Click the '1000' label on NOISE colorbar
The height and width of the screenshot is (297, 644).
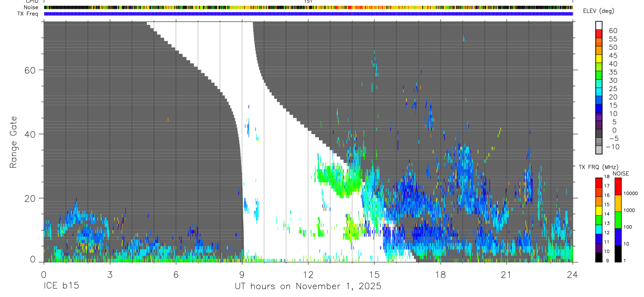(629, 210)
